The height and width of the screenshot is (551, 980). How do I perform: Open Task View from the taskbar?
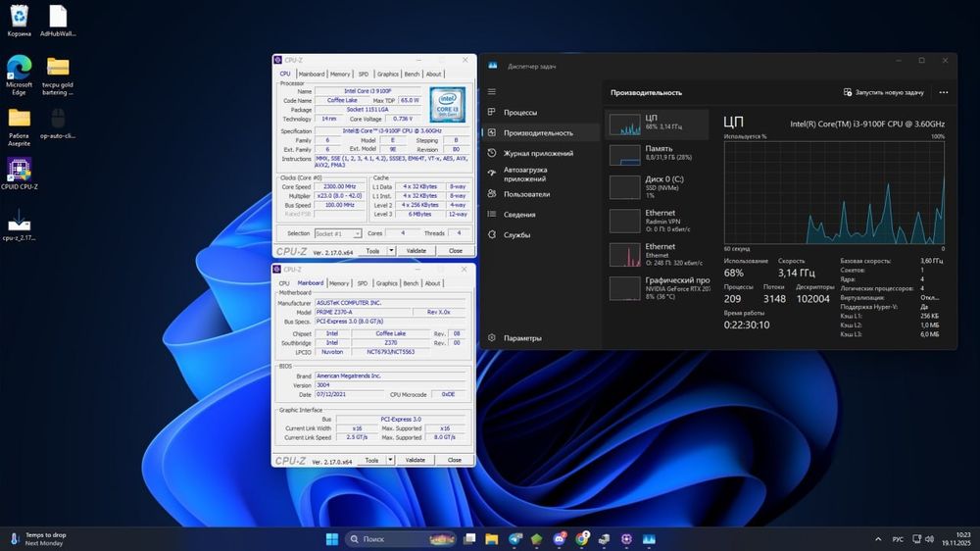click(469, 539)
